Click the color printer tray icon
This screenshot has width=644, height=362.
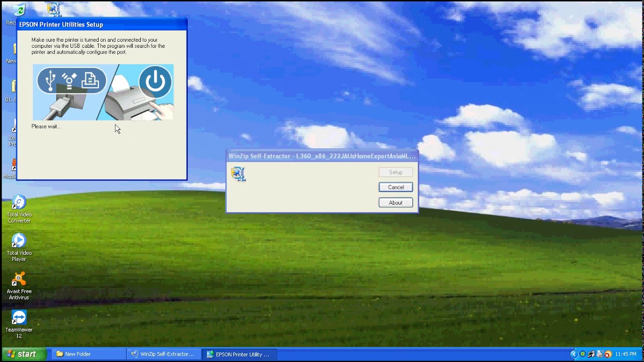tap(592, 354)
